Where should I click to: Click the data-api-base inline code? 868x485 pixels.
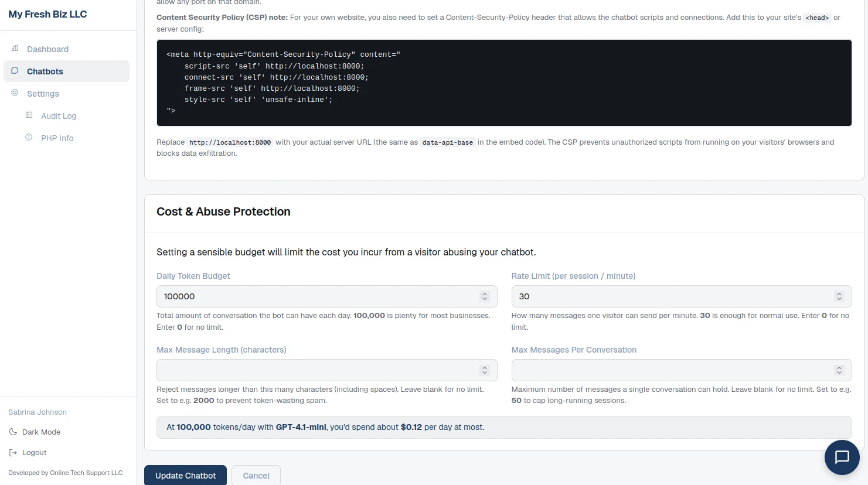(x=447, y=142)
